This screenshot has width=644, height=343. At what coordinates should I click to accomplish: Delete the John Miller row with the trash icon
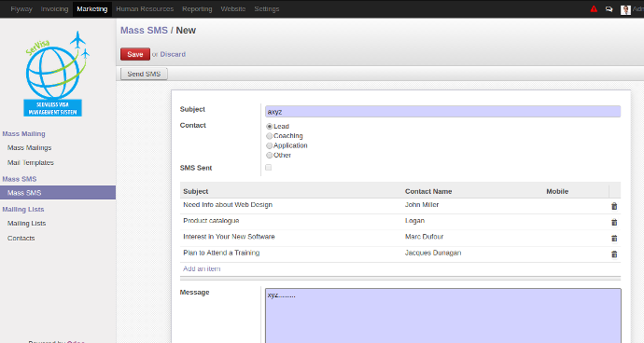tap(614, 206)
